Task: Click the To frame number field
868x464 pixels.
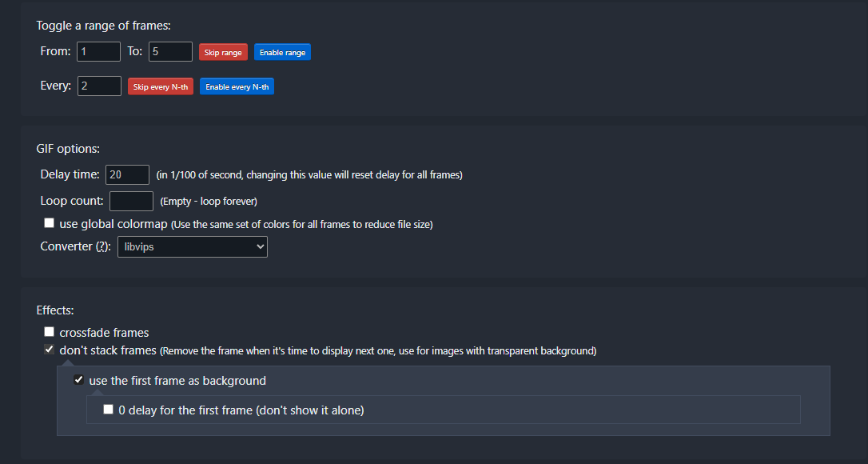Action: coord(170,52)
